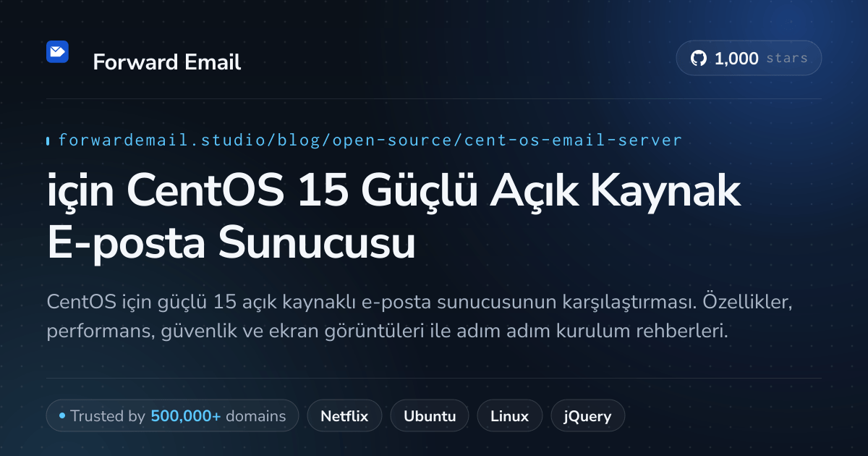Open the Forward Email brand name

click(167, 62)
